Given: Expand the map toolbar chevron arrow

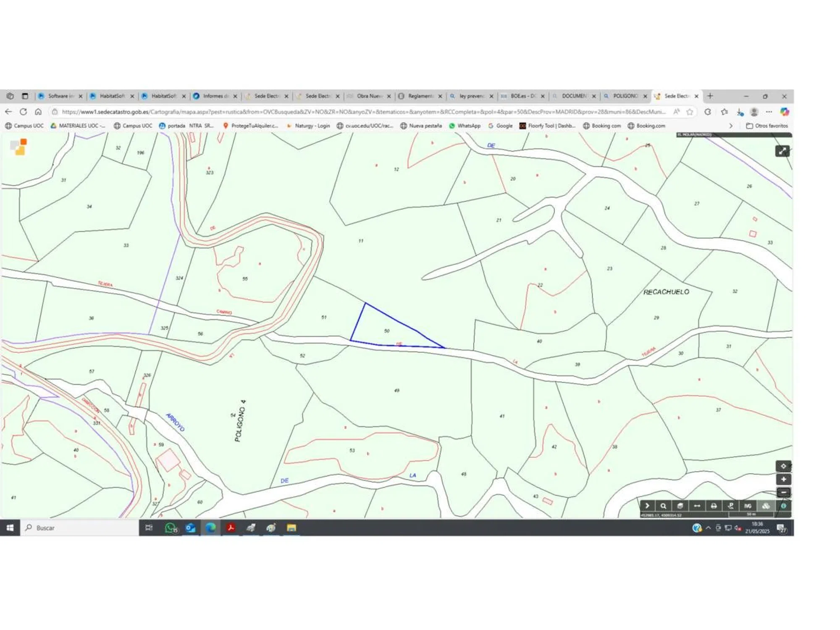Looking at the screenshot, I should point(647,506).
